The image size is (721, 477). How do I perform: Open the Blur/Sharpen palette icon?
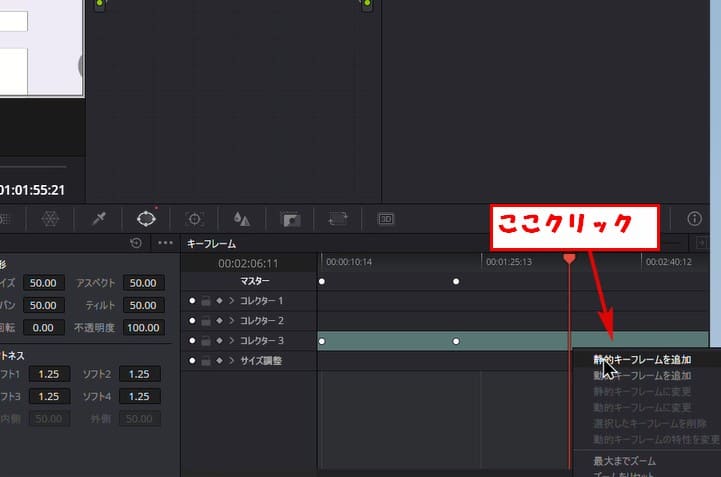(x=241, y=218)
